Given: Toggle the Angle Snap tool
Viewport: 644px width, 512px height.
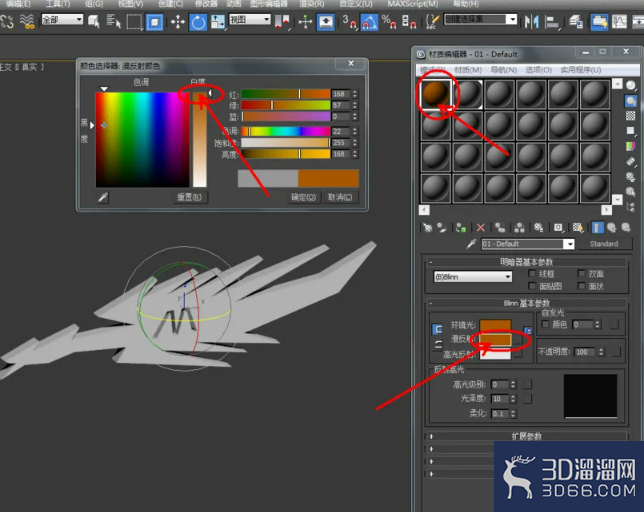Looking at the screenshot, I should pyautogui.click(x=369, y=22).
